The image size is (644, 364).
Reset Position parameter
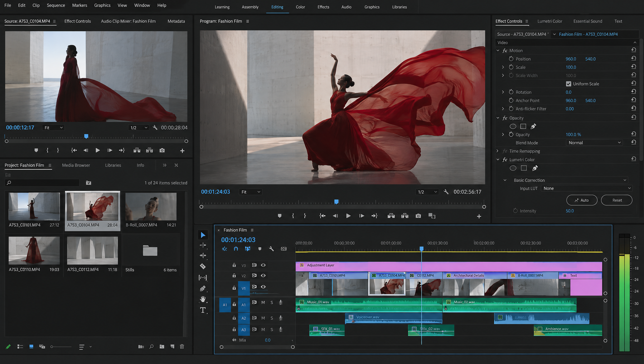[634, 59]
